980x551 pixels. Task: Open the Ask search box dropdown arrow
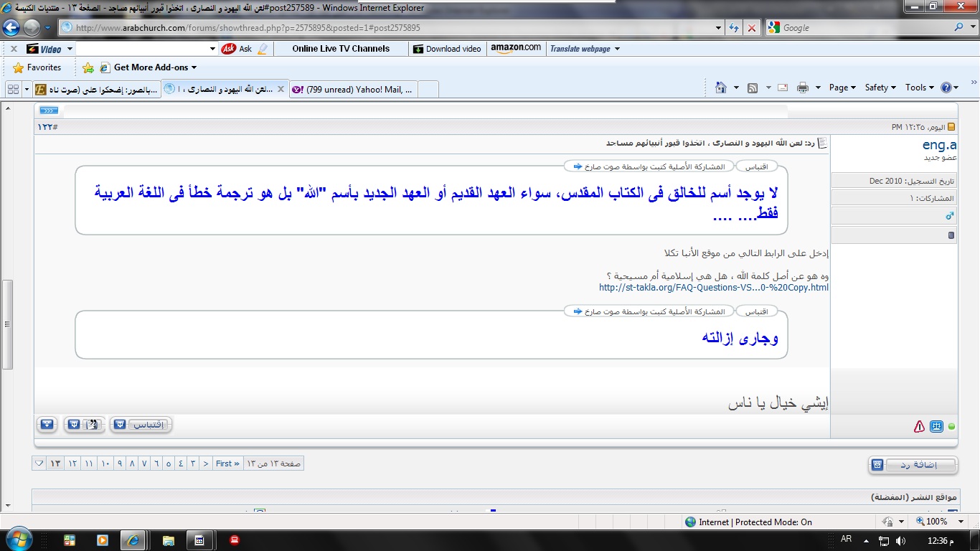point(212,49)
